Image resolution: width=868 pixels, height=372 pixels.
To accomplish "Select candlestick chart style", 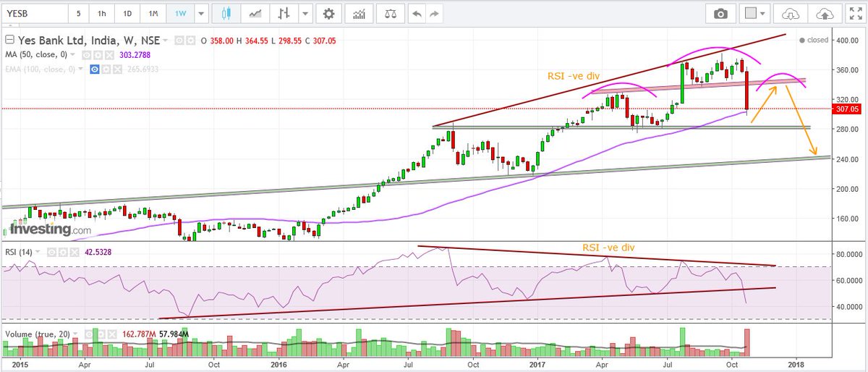I will click(x=226, y=14).
